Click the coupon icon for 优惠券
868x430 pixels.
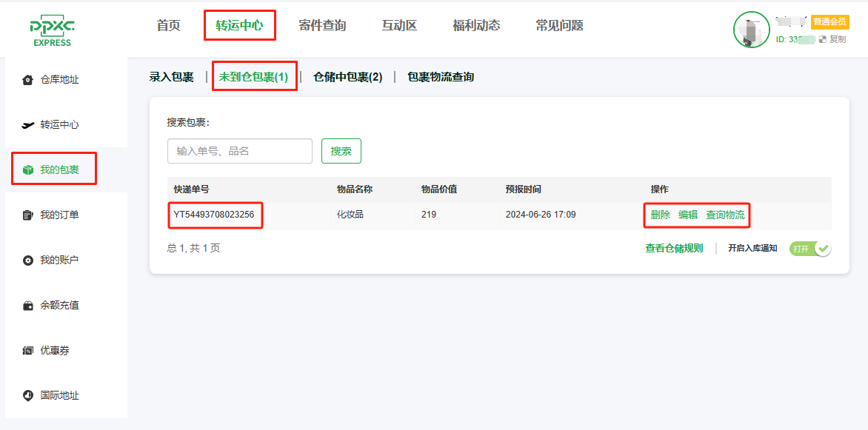click(28, 351)
